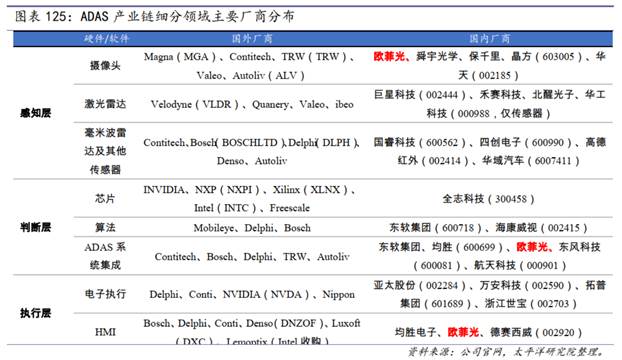Click the cell starting 'Velodyne ( VLDR )'

point(252,104)
